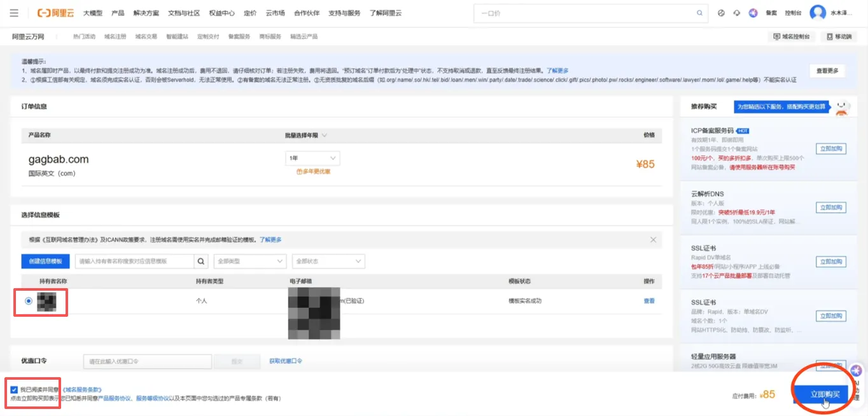Click the 创建信息模板 button
868x416 pixels.
46,261
